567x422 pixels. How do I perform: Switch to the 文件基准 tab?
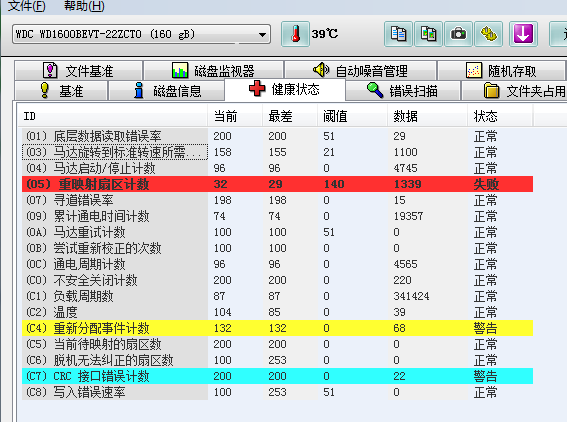pos(78,71)
